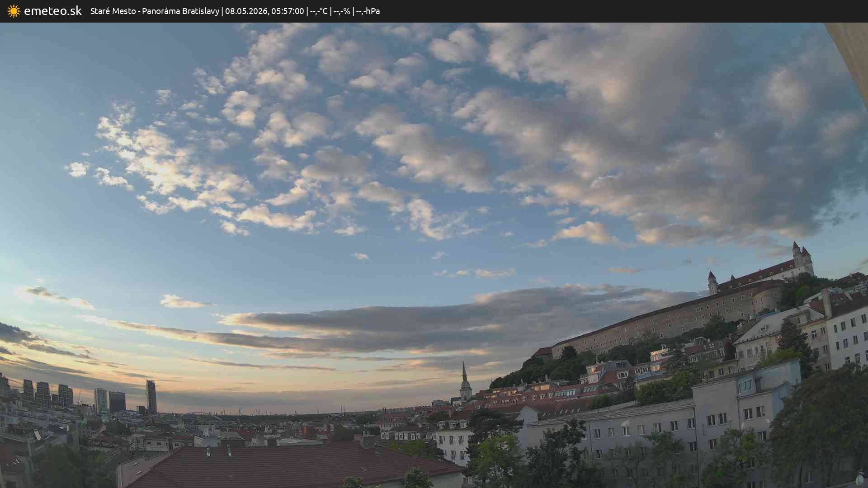Open the emeteo.sk site name text
Screen dimensions: 868x488
pos(53,11)
